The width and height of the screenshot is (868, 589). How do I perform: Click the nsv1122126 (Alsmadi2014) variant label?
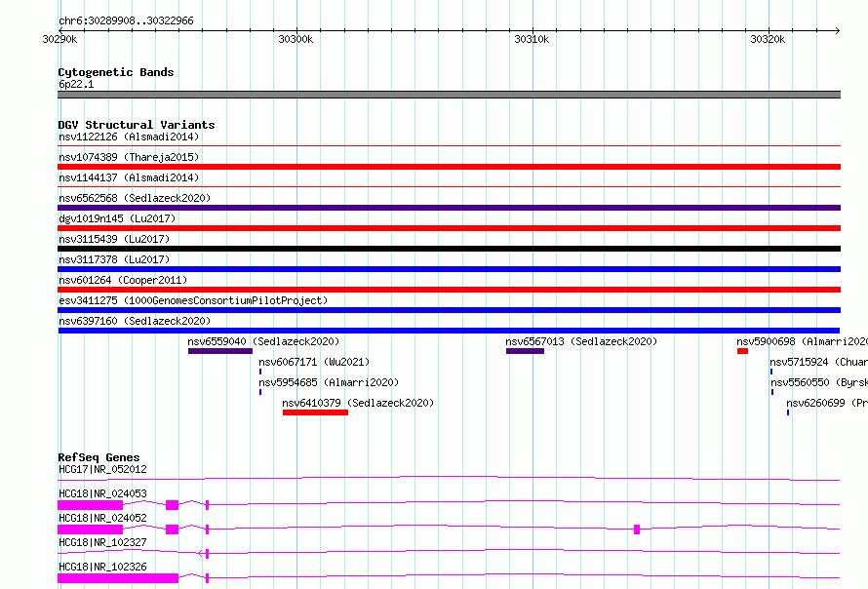(x=129, y=137)
